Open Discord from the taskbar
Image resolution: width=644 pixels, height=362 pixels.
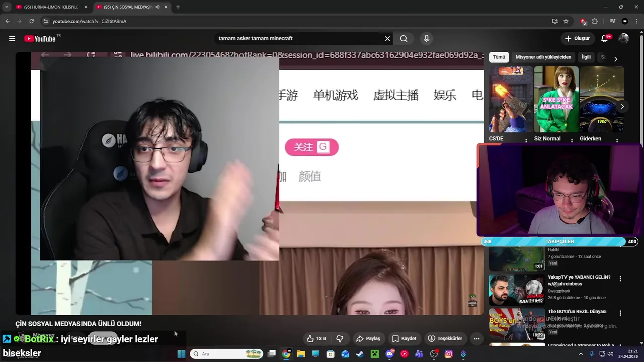click(x=389, y=354)
